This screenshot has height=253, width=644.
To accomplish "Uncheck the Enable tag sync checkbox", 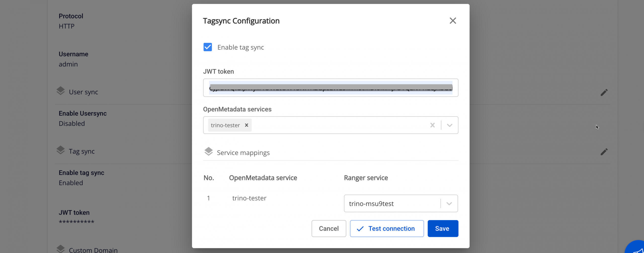I will click(x=208, y=47).
